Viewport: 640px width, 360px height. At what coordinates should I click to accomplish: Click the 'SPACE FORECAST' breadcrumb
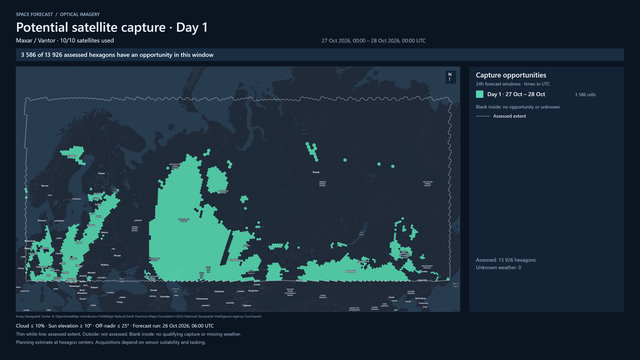point(34,14)
